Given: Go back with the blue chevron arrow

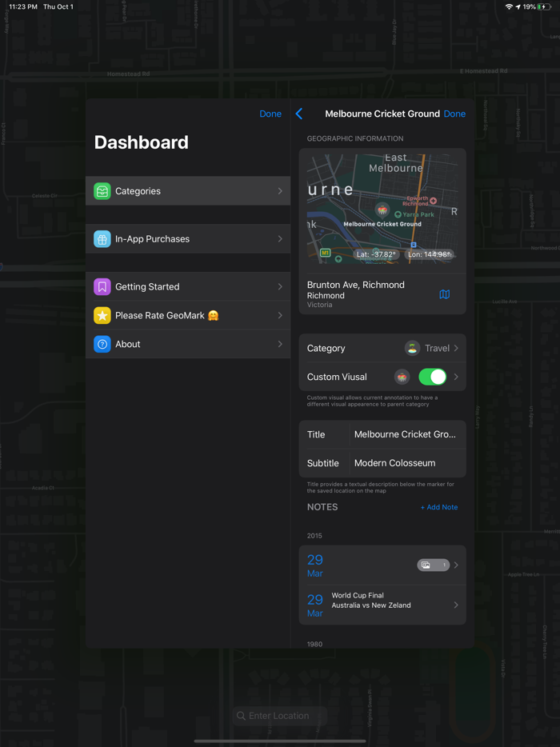Looking at the screenshot, I should click(x=299, y=114).
